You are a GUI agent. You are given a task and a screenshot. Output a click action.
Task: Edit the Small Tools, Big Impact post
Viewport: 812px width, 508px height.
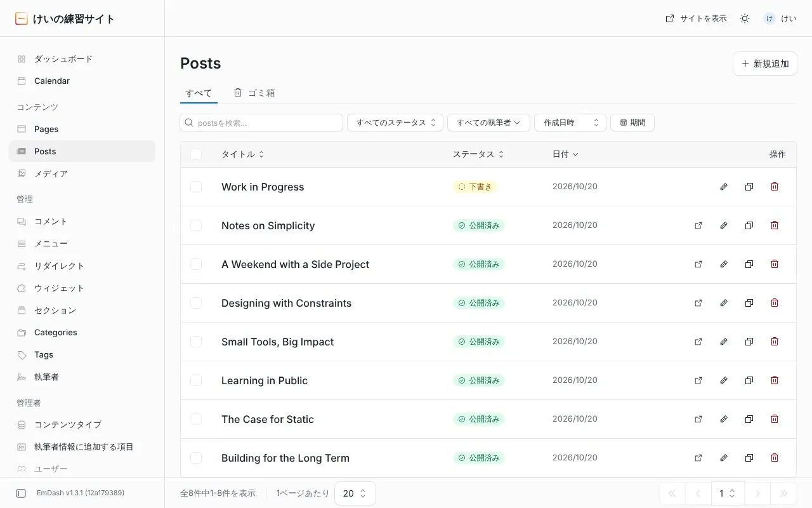coord(724,342)
